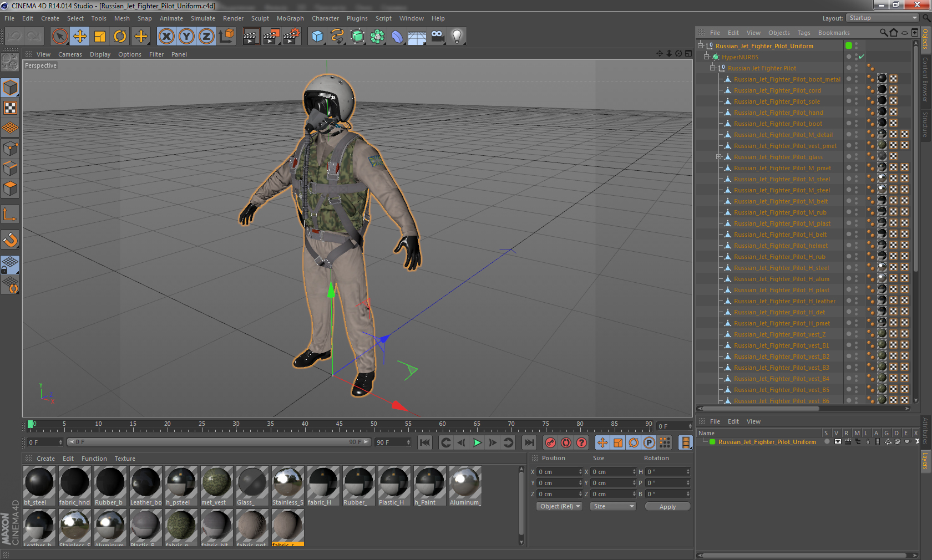
Task: Select the h_Paint material
Action: coord(430,486)
